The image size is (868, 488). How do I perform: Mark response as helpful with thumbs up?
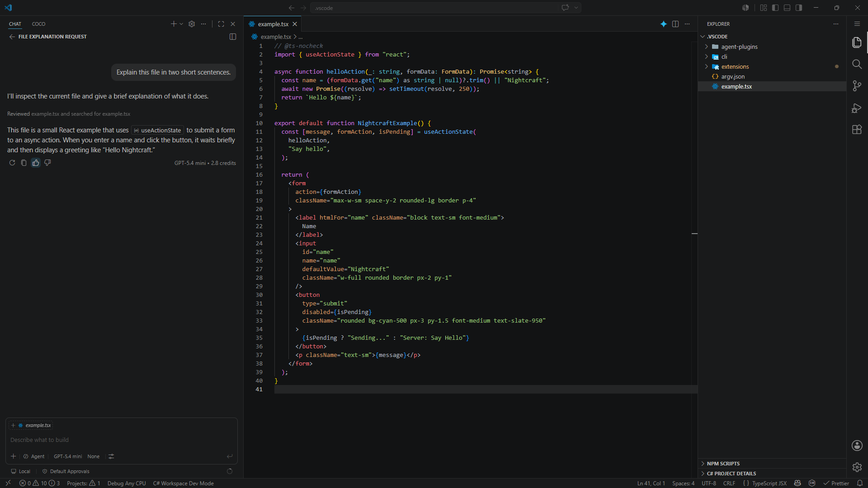(36, 163)
